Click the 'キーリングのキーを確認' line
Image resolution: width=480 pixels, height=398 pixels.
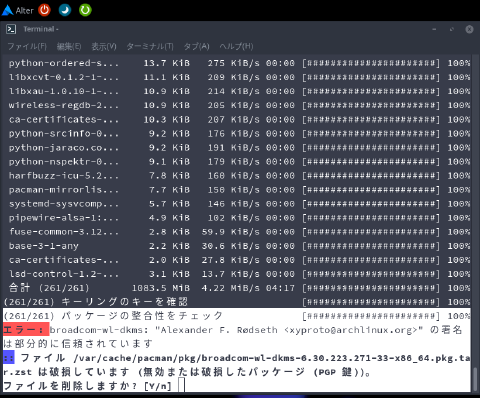click(237, 302)
